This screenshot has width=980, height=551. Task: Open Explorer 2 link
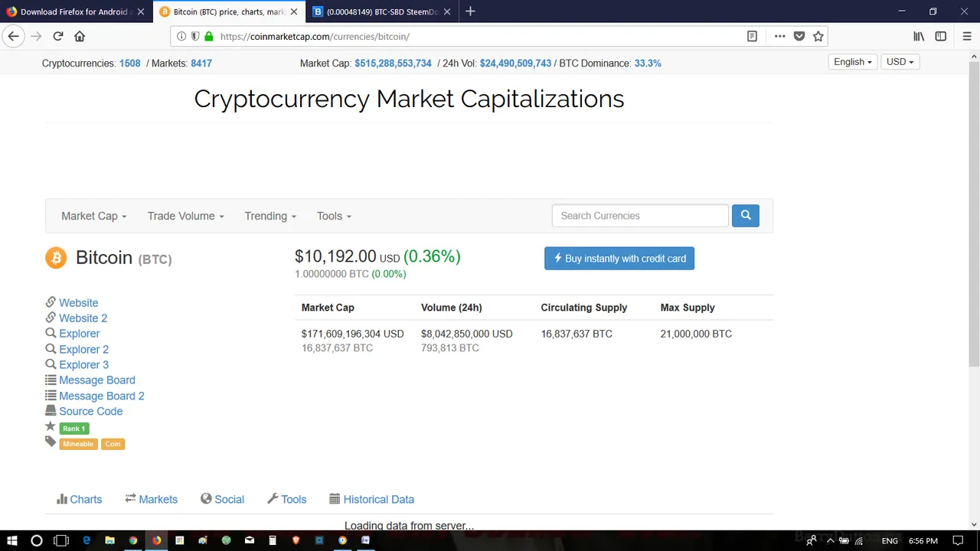click(83, 350)
